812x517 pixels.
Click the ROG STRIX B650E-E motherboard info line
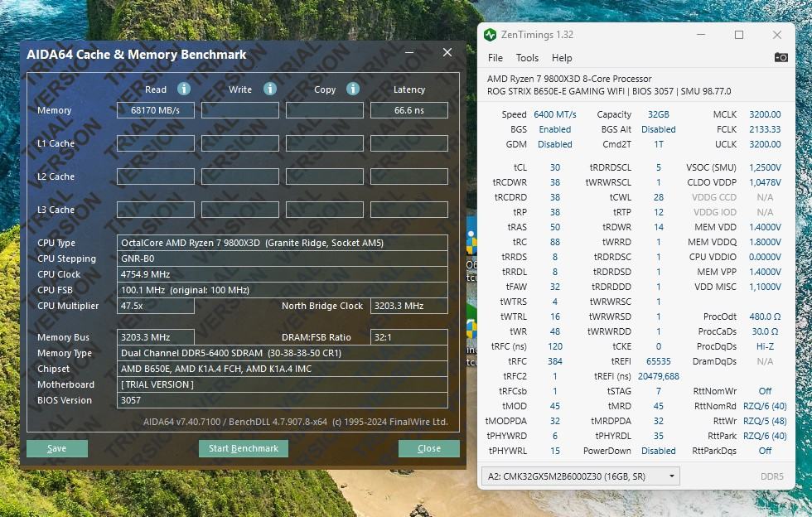[x=609, y=91]
